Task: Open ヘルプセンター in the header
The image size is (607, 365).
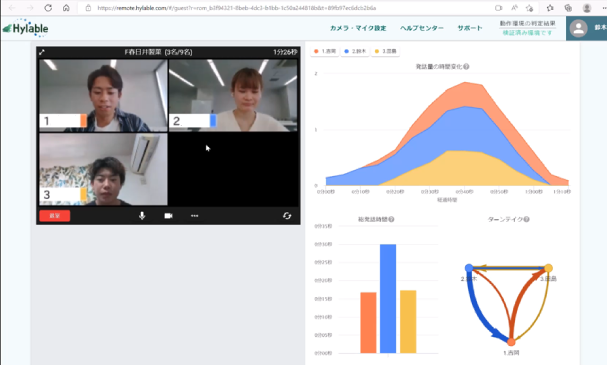Action: (422, 28)
